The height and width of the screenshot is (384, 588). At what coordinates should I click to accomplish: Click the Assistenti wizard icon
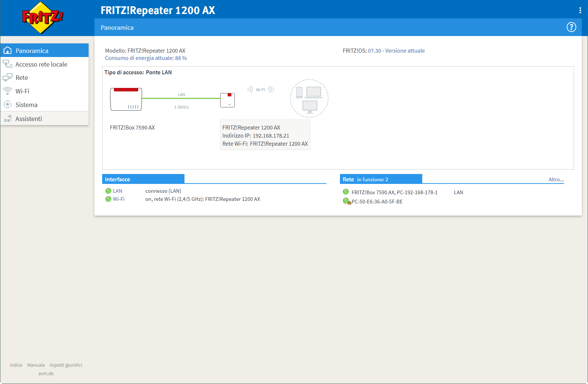coord(7,119)
